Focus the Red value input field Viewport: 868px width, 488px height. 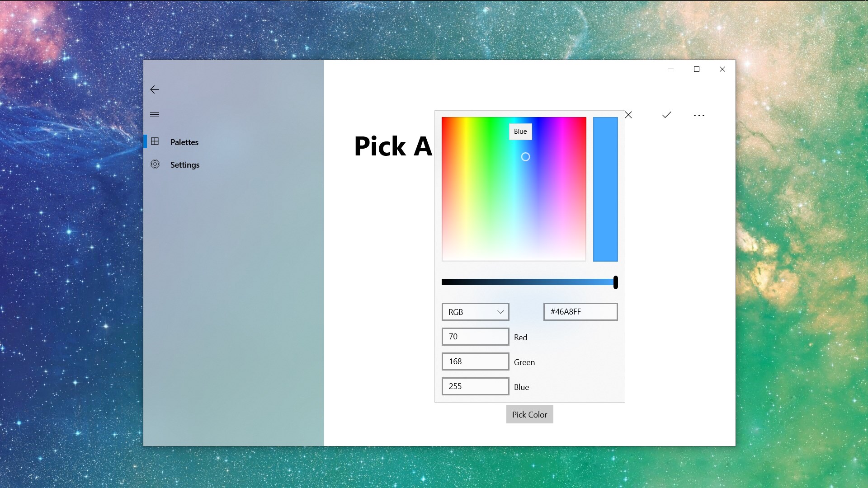pos(475,337)
